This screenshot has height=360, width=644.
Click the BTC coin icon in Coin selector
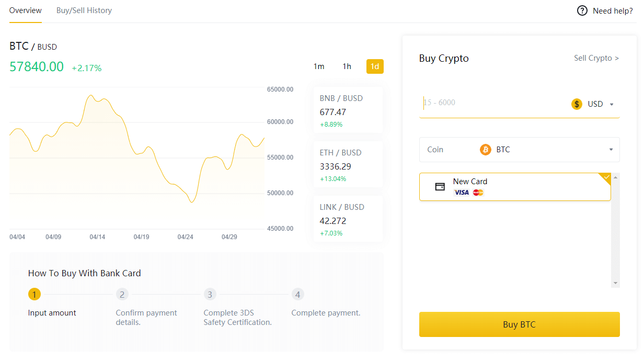pyautogui.click(x=485, y=149)
